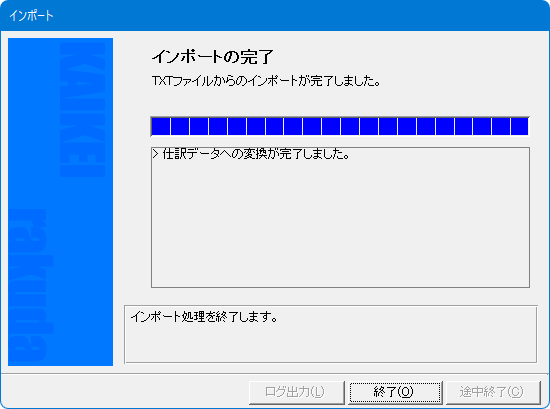The width and height of the screenshot is (550, 409).
Task: Click the leftmost block of the progress bar
Action: [x=161, y=126]
